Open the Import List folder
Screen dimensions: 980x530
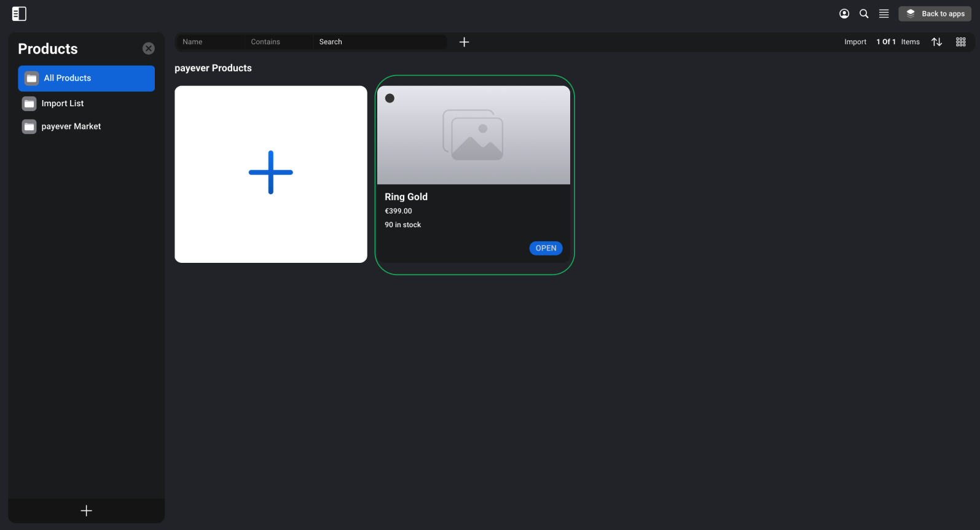click(x=86, y=103)
